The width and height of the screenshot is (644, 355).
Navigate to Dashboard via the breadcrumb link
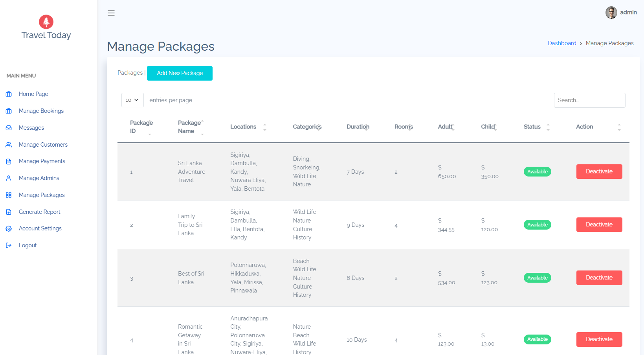[x=562, y=43]
